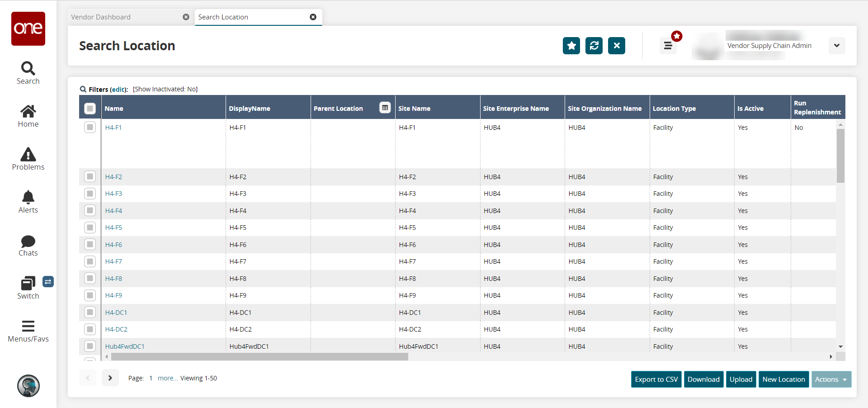Screen dimensions: 868x408
Task: Close the Search Location tab
Action: 313,17
